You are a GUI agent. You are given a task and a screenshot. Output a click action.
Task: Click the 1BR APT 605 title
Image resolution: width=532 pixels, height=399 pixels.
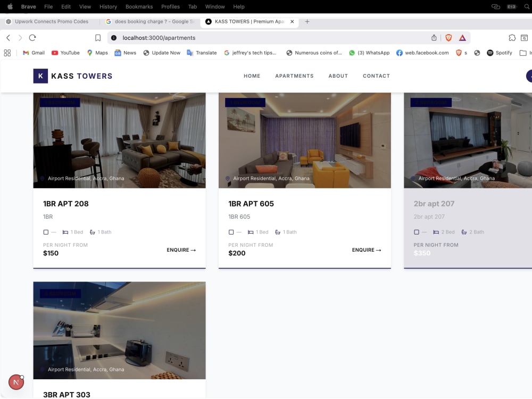(251, 204)
